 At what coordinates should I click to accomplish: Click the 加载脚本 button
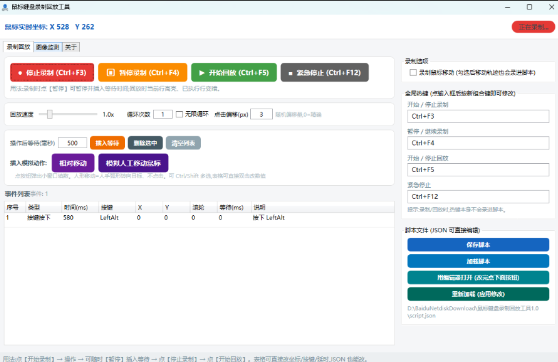(x=478, y=261)
